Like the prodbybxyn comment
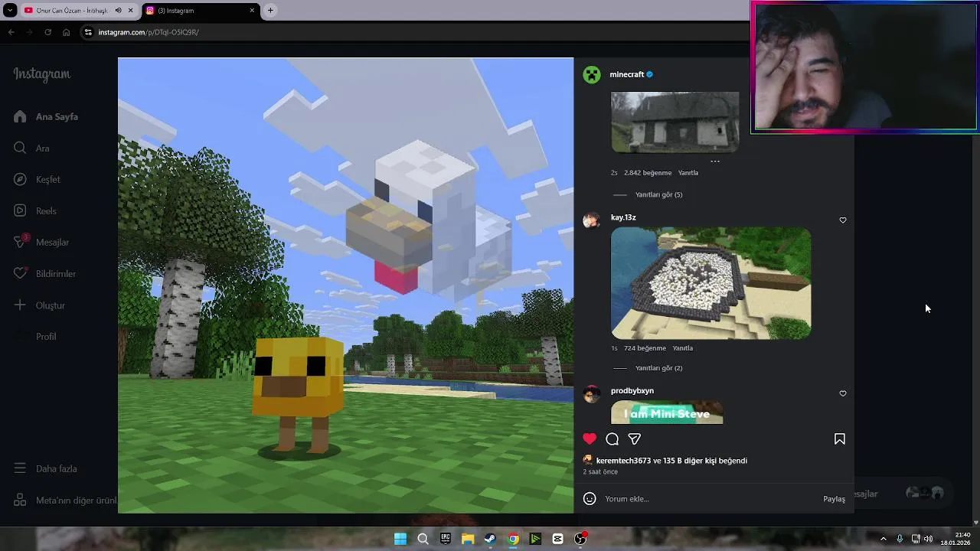 pyautogui.click(x=843, y=393)
